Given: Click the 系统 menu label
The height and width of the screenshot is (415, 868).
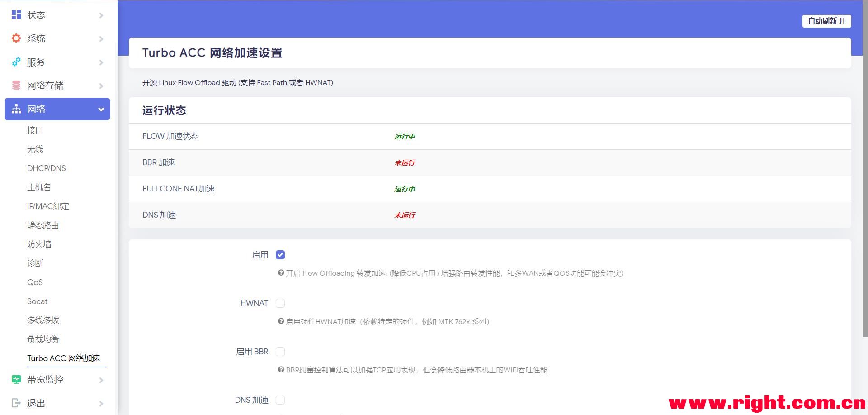Looking at the screenshot, I should 36,38.
